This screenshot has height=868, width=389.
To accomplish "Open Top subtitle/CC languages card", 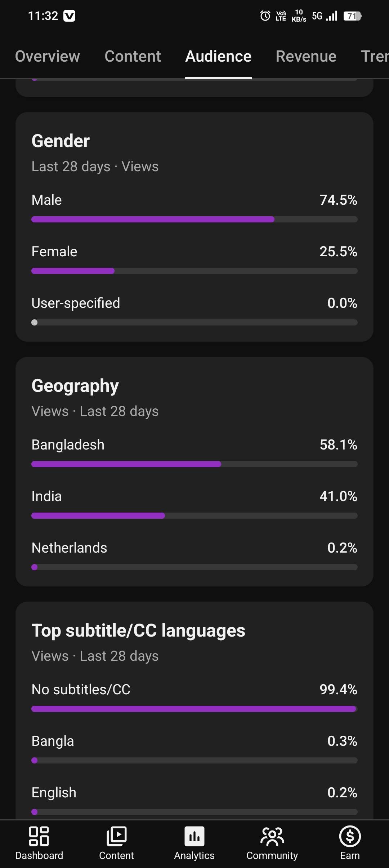I will tap(138, 630).
